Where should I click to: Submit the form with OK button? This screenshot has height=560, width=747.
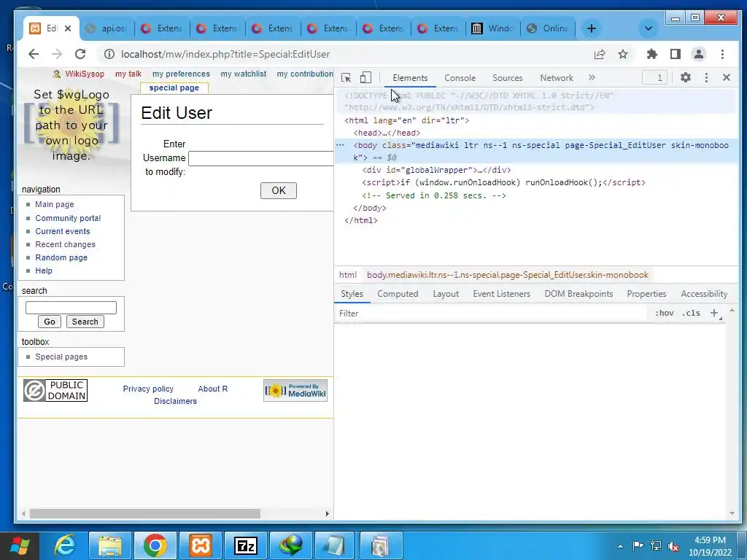(x=278, y=190)
